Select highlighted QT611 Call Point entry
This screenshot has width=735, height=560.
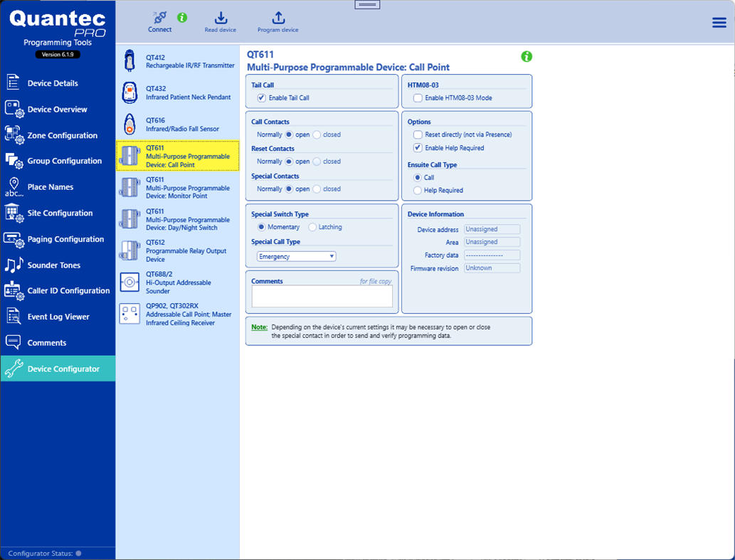click(178, 156)
